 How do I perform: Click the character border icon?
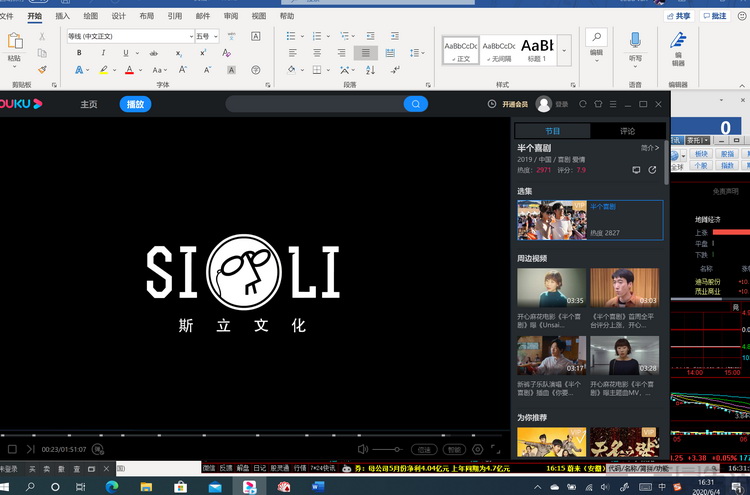click(x=256, y=36)
